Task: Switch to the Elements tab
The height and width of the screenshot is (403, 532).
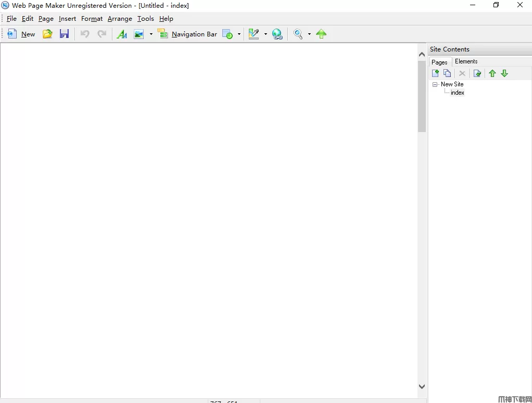Action: [466, 61]
